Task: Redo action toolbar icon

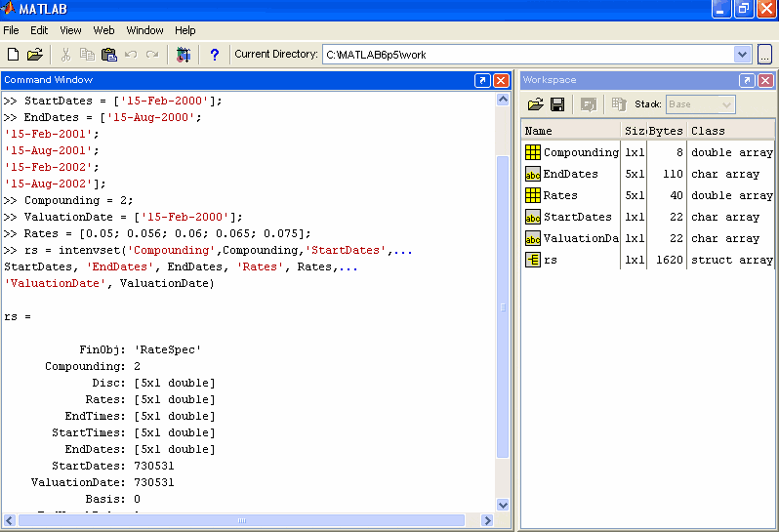Action: coord(152,54)
